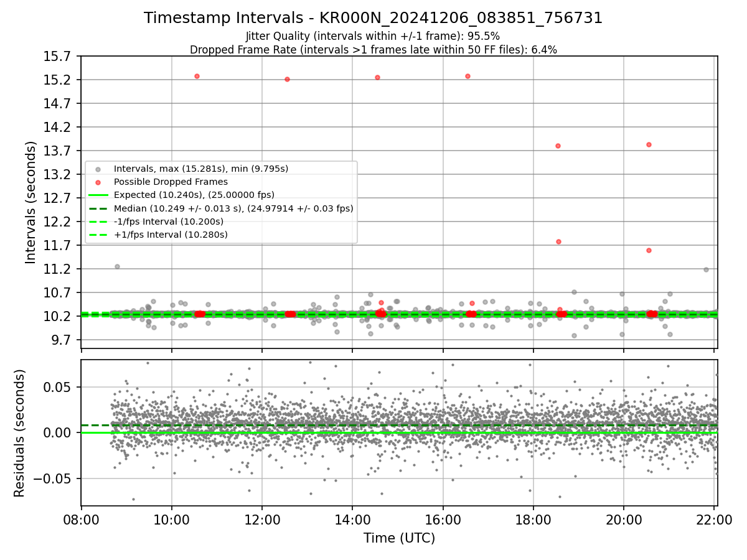The image size is (747, 560).
Task: Click the gray point near 21:50 at 11.2 s
Action: [706, 269]
